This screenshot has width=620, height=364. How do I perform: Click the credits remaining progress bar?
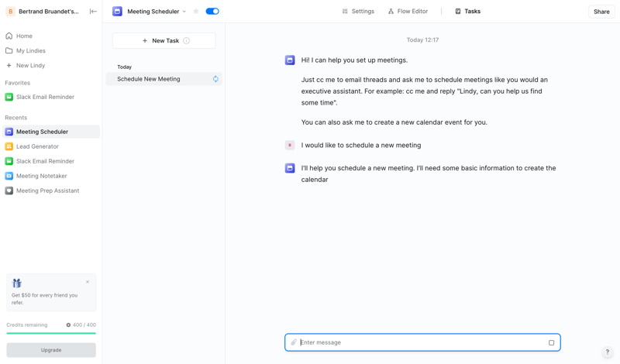pyautogui.click(x=51, y=333)
